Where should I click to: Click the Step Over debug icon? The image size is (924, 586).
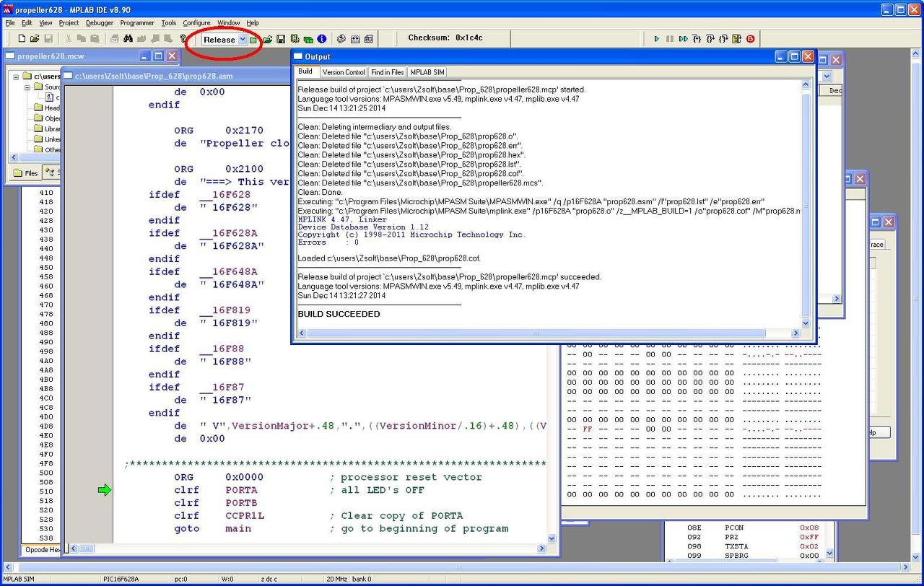click(x=710, y=39)
